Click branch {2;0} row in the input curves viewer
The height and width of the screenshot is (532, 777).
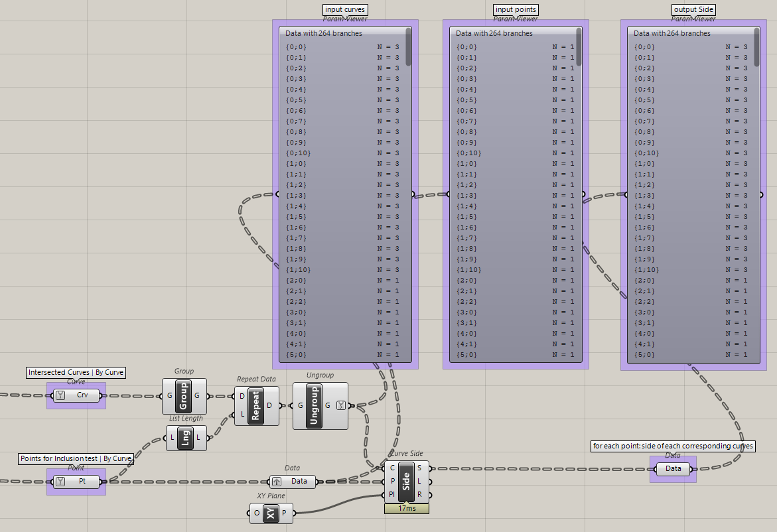pos(342,281)
